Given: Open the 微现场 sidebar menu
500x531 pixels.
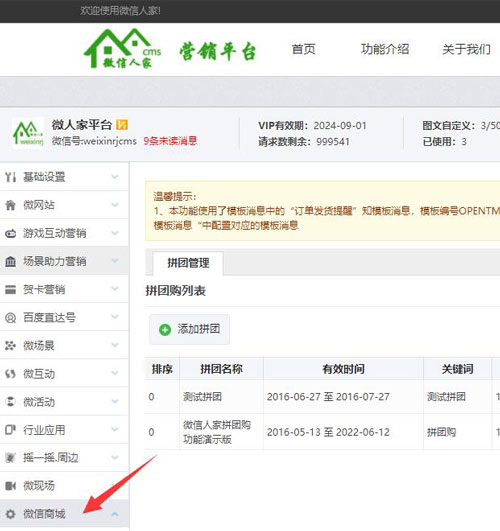Looking at the screenshot, I should [64, 486].
